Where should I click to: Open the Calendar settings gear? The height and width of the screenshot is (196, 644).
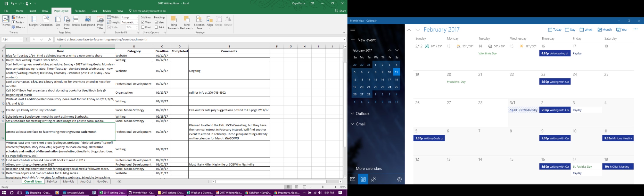(x=399, y=179)
